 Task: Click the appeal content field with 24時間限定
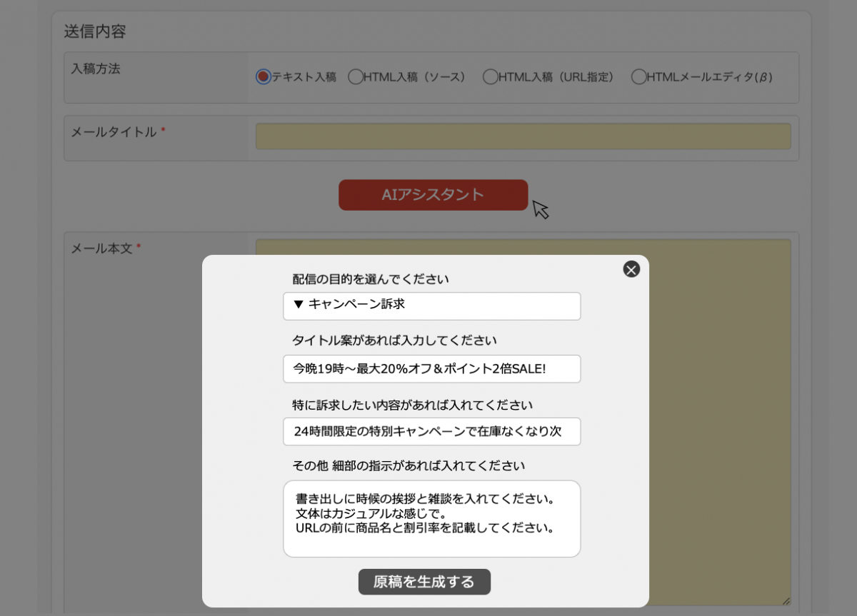(x=431, y=432)
